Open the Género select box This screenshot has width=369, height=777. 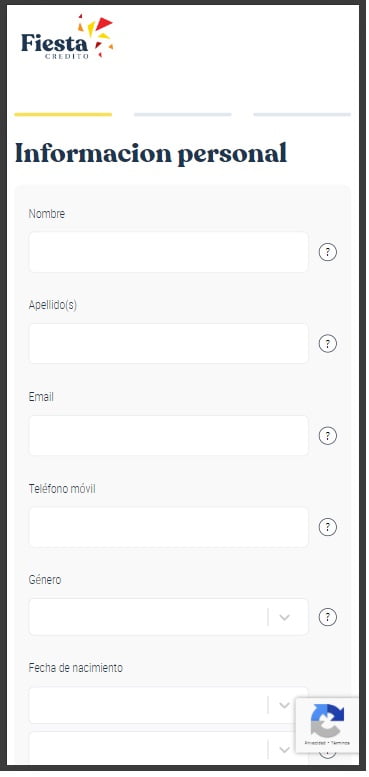pos(168,617)
